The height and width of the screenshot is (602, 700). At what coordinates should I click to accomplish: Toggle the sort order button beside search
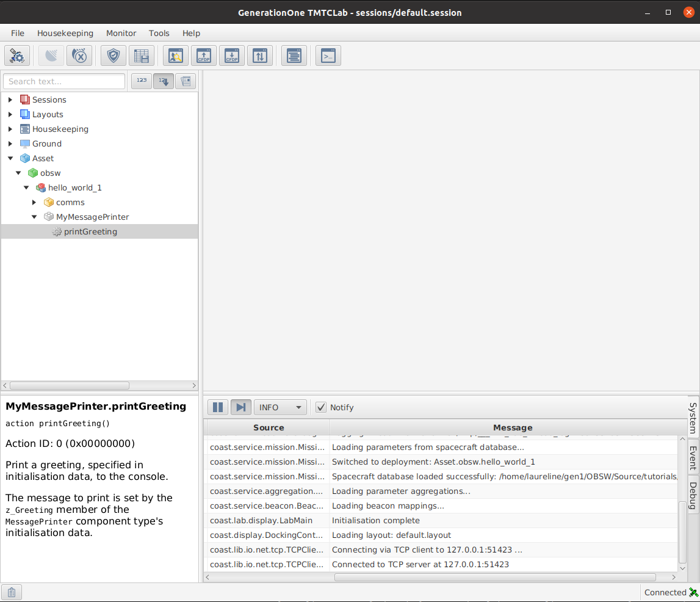point(164,81)
